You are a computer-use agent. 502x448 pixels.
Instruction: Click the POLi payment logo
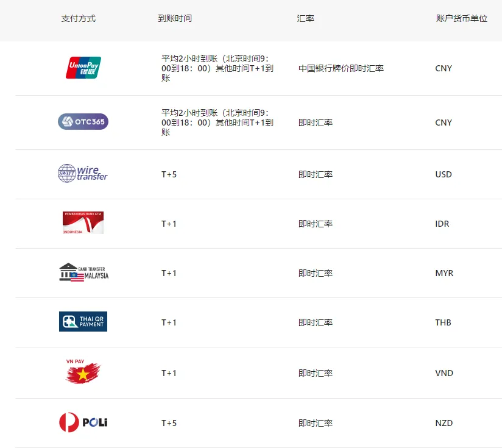(x=83, y=422)
